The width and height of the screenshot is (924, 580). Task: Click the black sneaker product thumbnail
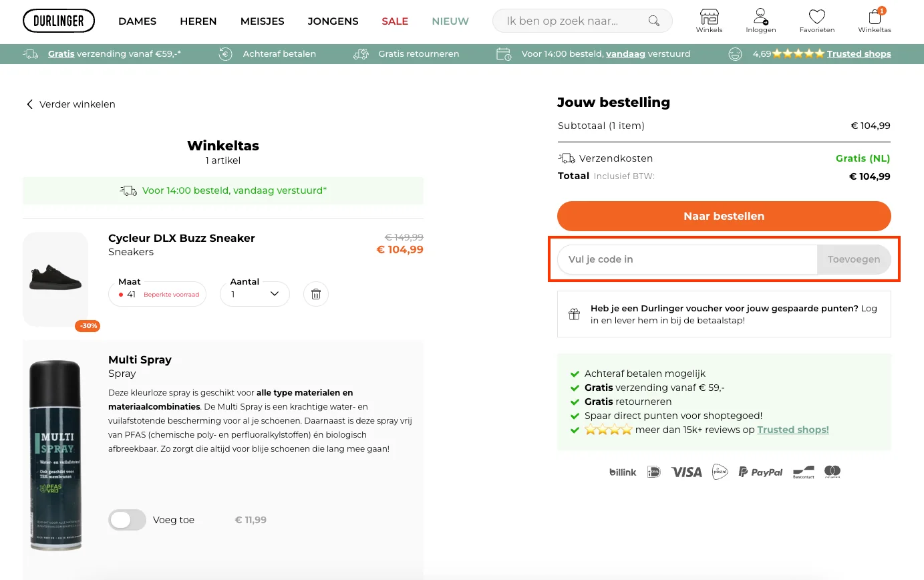[55, 279]
